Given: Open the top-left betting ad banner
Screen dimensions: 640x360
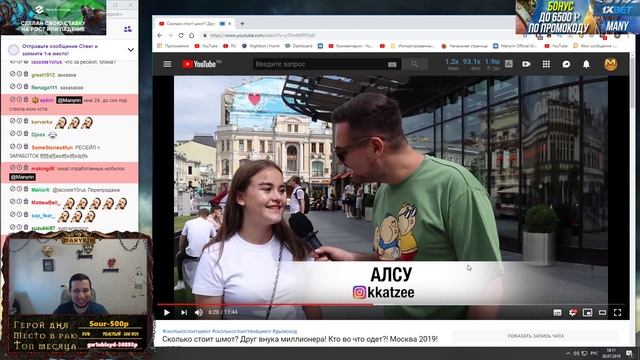Looking at the screenshot, I should tap(53, 17).
